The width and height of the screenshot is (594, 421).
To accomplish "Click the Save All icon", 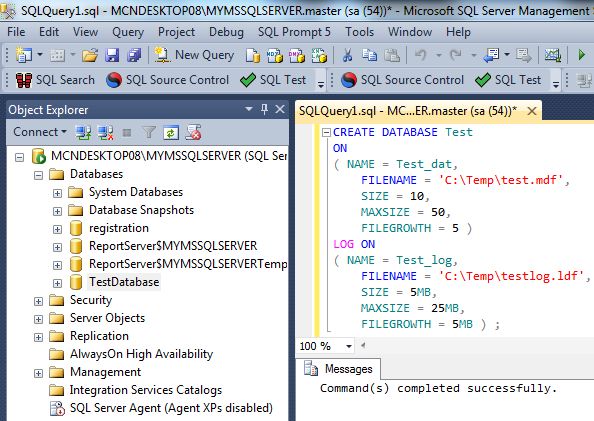I will pyautogui.click(x=134, y=55).
